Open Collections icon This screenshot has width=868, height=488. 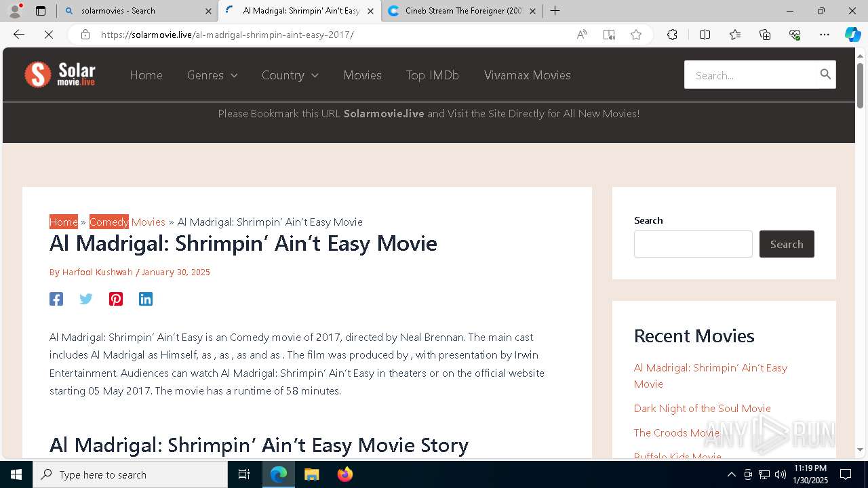coord(765,35)
